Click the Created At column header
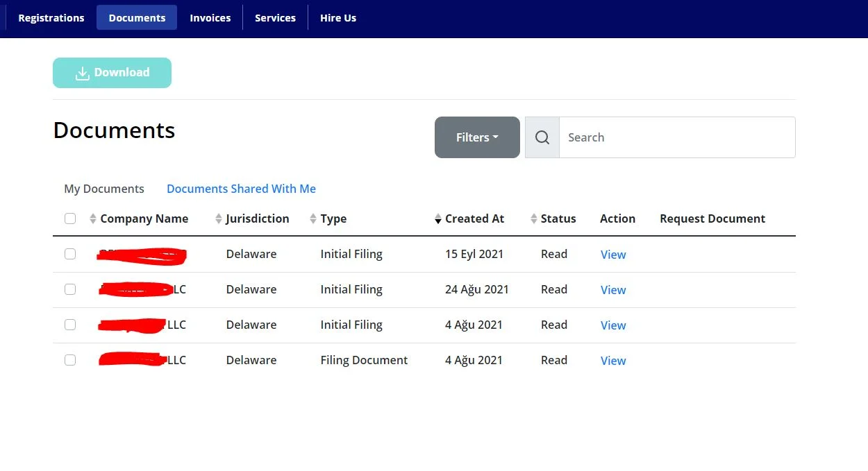Screen dimensions: 868x471 [x=474, y=219]
